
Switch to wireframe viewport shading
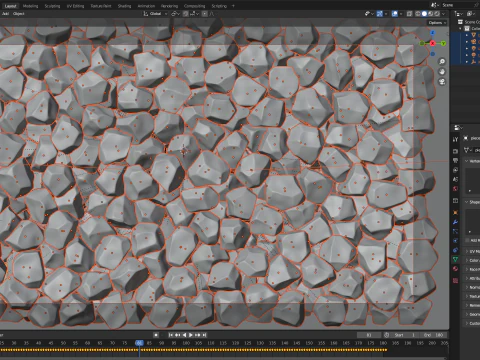click(x=418, y=14)
